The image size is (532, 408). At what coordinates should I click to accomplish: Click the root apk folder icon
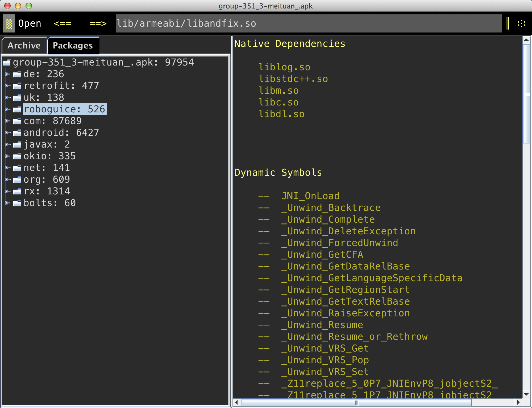7,63
